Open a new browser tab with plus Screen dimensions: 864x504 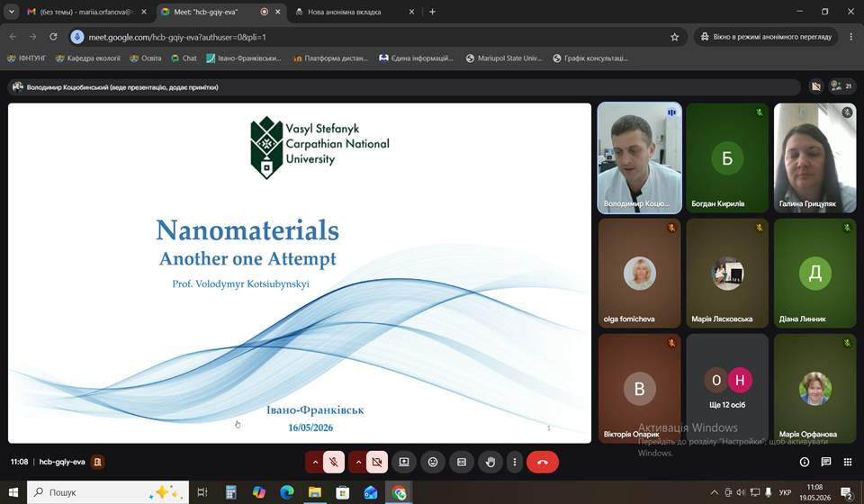pyautogui.click(x=433, y=12)
